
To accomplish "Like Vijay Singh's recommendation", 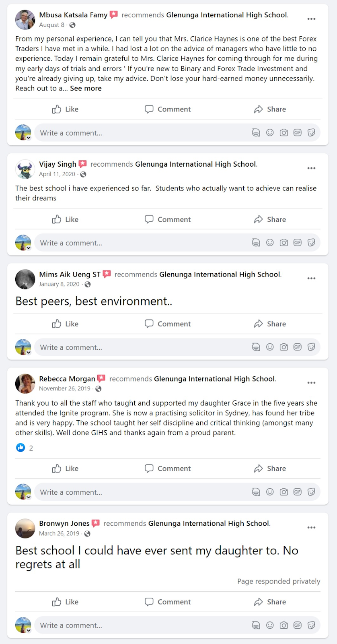I will click(65, 219).
